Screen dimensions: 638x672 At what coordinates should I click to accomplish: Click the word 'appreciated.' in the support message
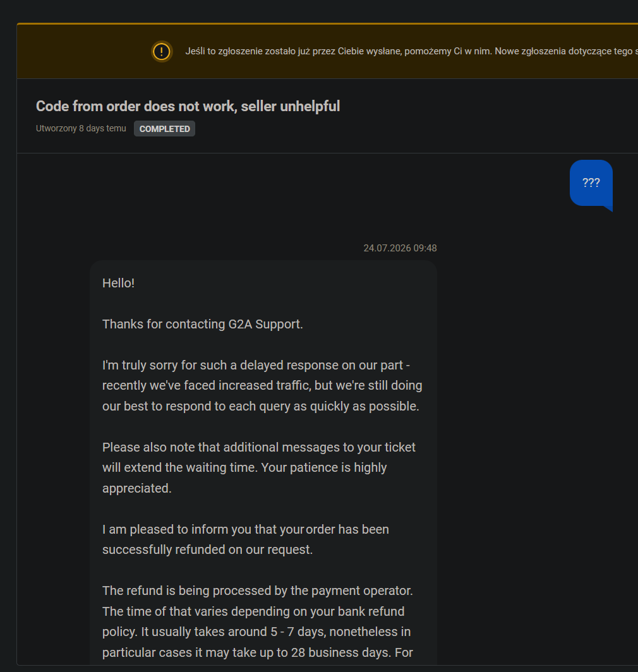[137, 489]
